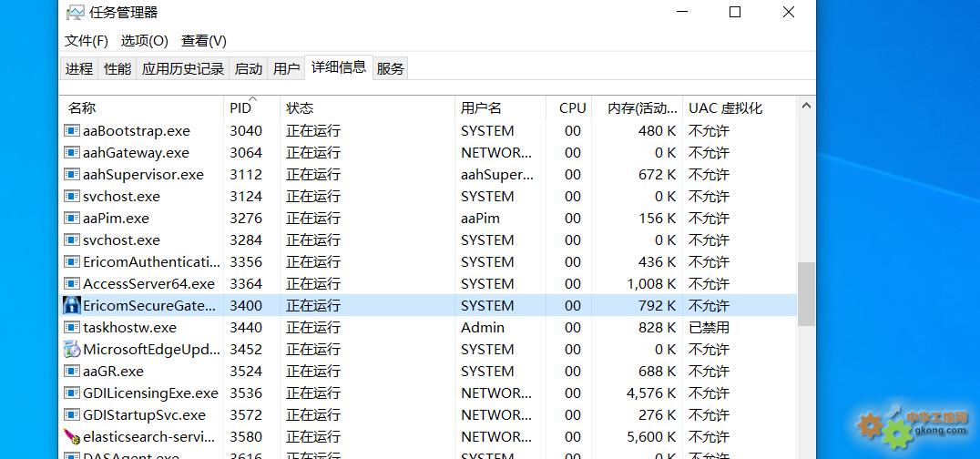
Task: Open the 查看(V) menu
Action: point(204,41)
